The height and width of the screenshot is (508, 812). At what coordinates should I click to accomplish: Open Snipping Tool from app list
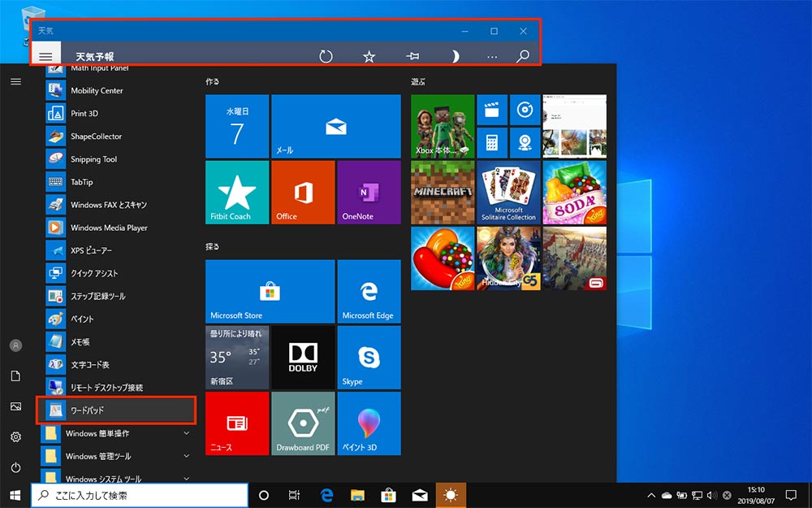pyautogui.click(x=118, y=159)
